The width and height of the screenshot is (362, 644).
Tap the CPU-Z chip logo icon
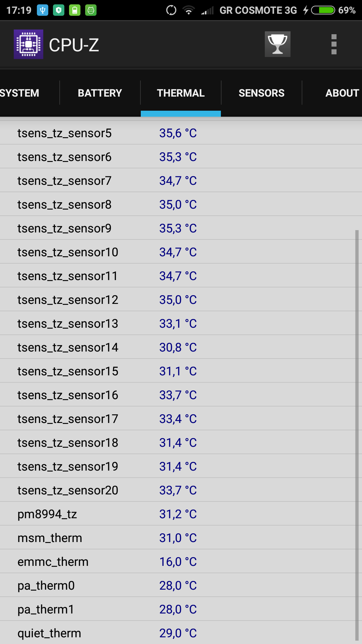coord(28,44)
